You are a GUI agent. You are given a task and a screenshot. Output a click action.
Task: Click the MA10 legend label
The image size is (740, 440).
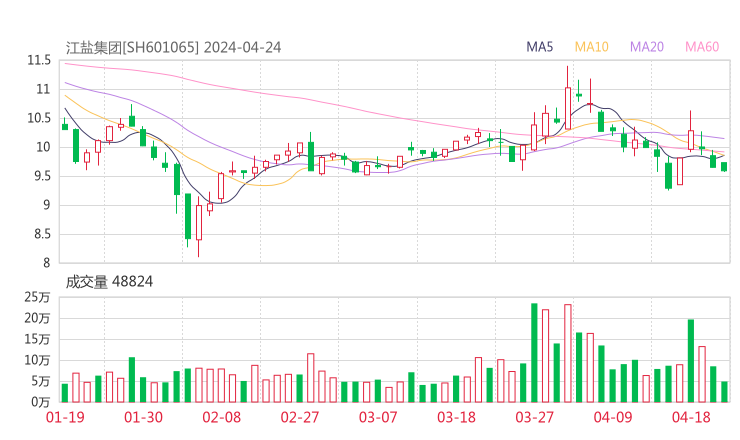tap(591, 47)
